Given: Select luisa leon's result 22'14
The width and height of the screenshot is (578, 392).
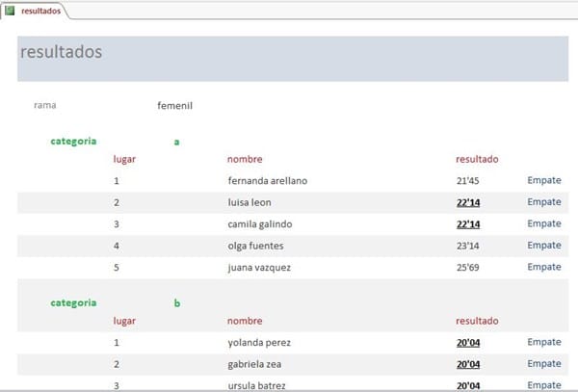Looking at the screenshot, I should click(468, 202).
